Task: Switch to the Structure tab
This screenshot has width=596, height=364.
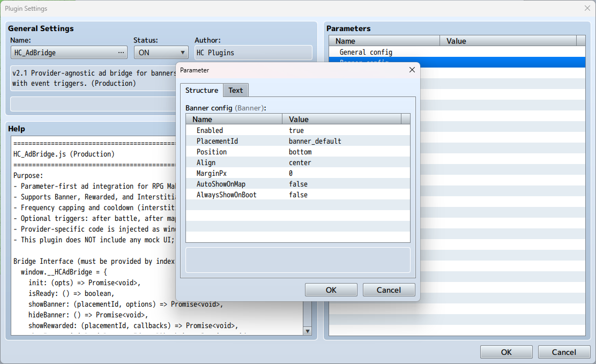Action: click(202, 90)
